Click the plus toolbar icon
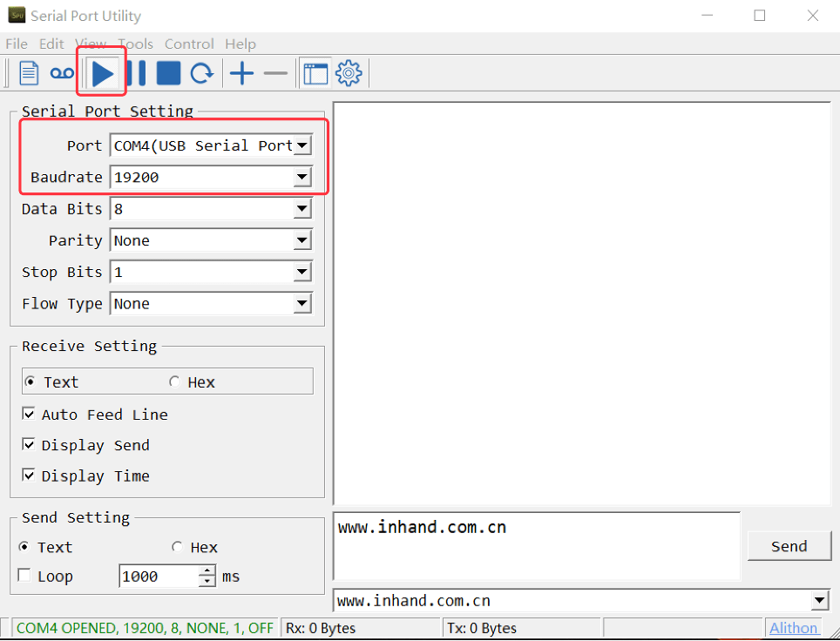Viewport: 840px width, 641px height. (x=241, y=74)
